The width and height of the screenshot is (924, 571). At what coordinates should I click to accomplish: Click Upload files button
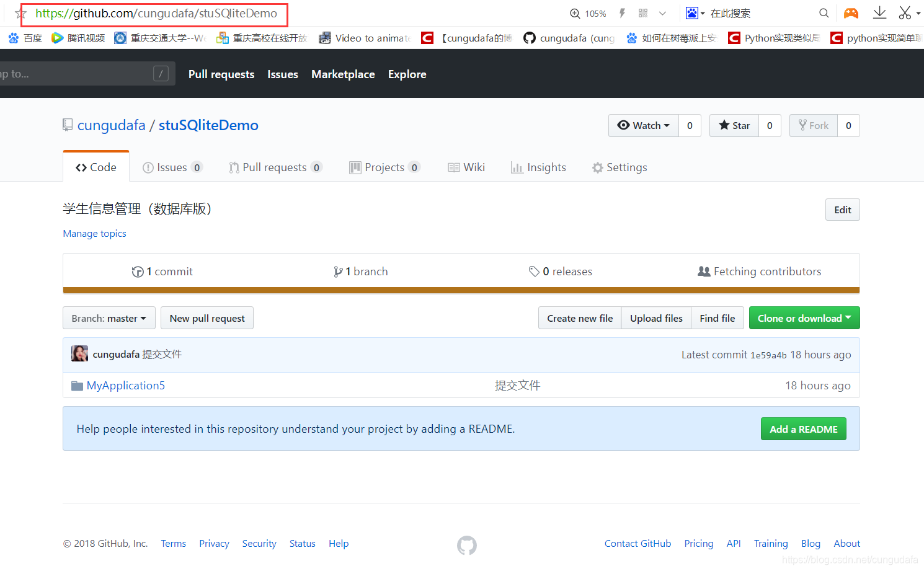click(656, 318)
